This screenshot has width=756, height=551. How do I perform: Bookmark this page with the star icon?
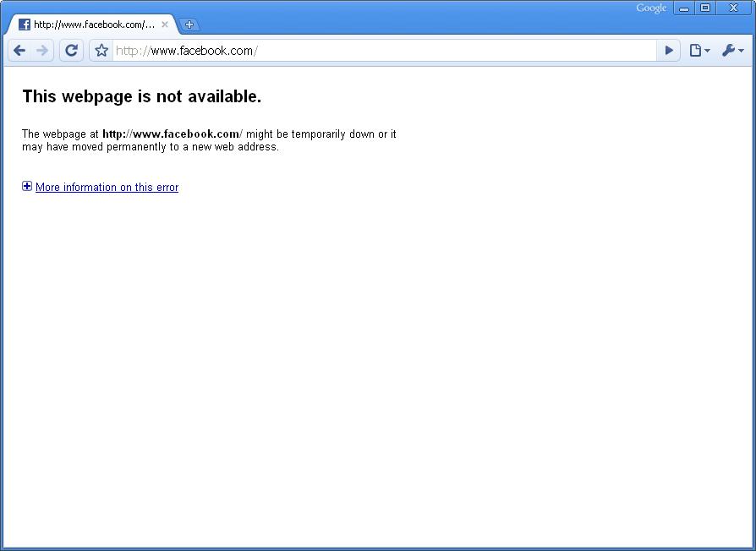point(101,51)
